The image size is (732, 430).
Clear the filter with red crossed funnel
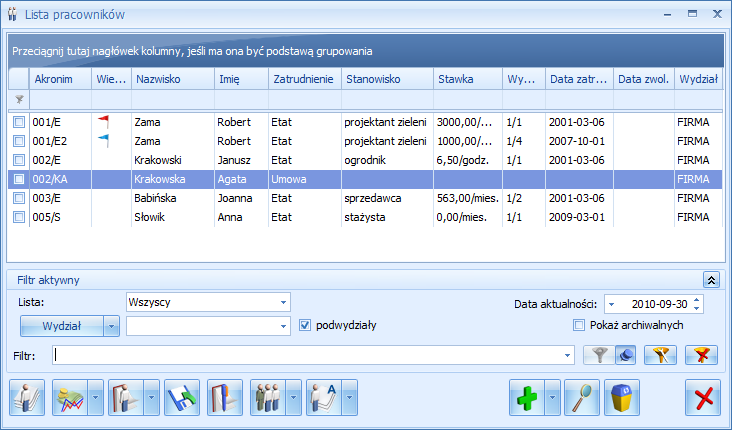pyautogui.click(x=701, y=356)
